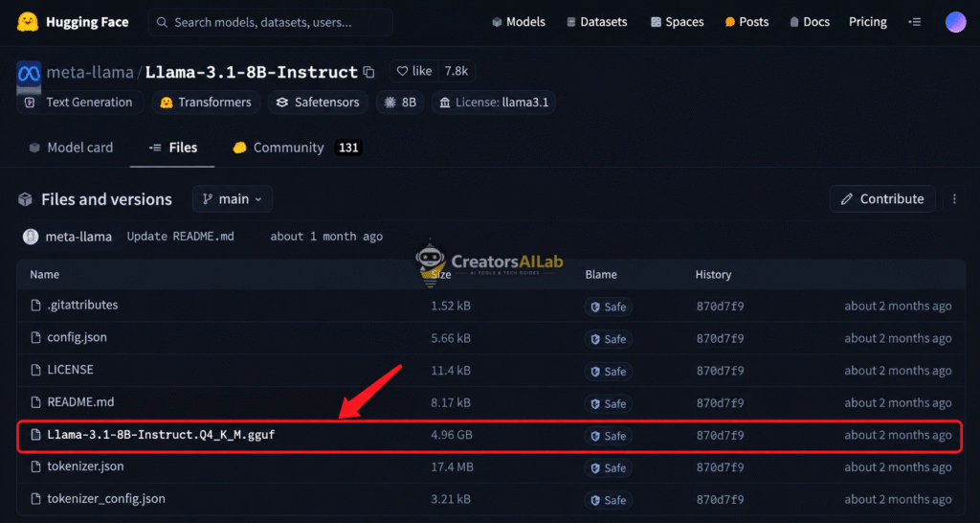Click the Safe badge for README.md
Screen dimensions: 980x523
pos(608,404)
